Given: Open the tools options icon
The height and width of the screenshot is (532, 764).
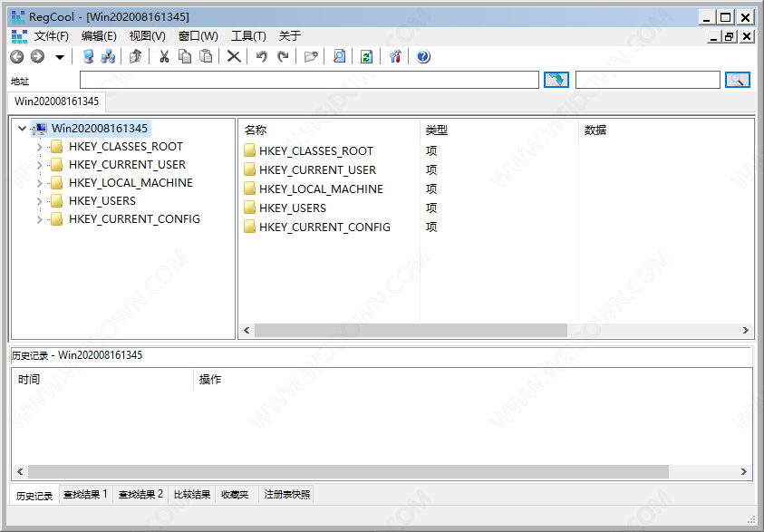Looking at the screenshot, I should click(x=395, y=57).
